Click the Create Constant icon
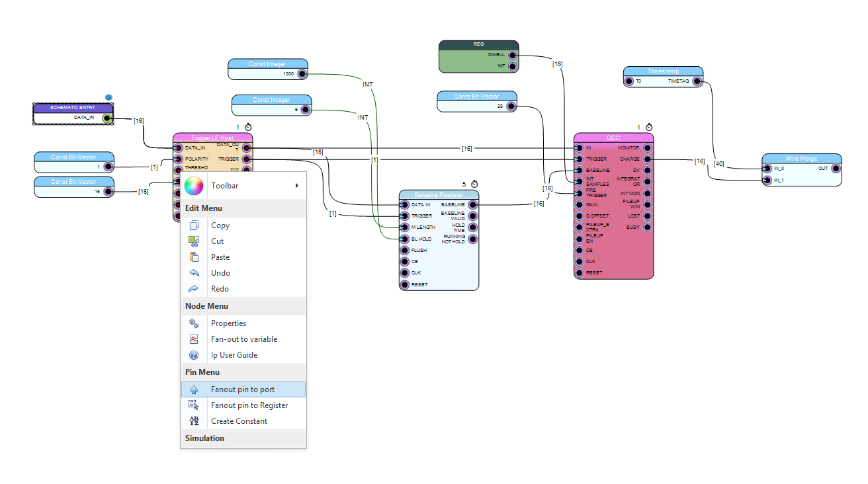 [194, 421]
